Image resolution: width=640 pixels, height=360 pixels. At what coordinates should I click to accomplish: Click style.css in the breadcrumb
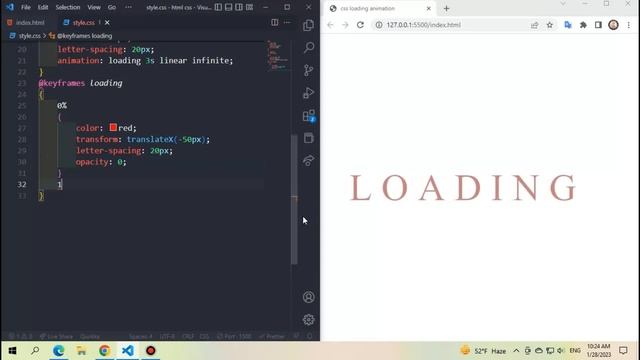click(x=30, y=36)
